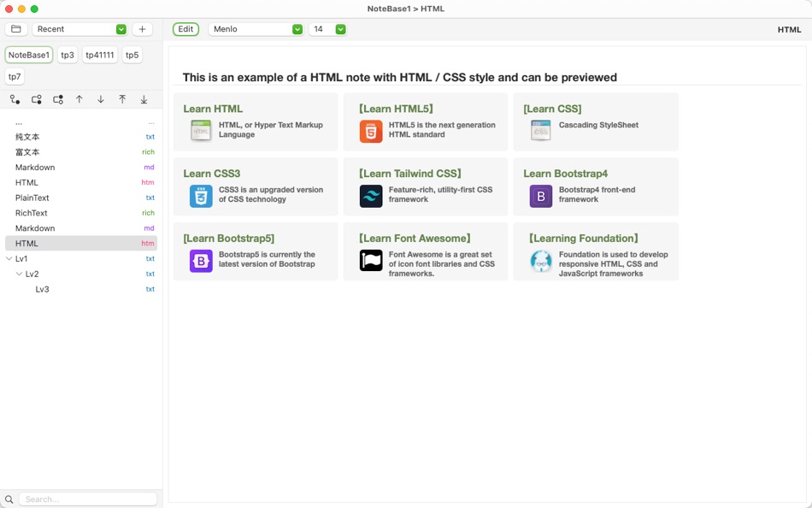
Task: Click the 'Cascading StyleSheet' description text
Action: coord(598,125)
